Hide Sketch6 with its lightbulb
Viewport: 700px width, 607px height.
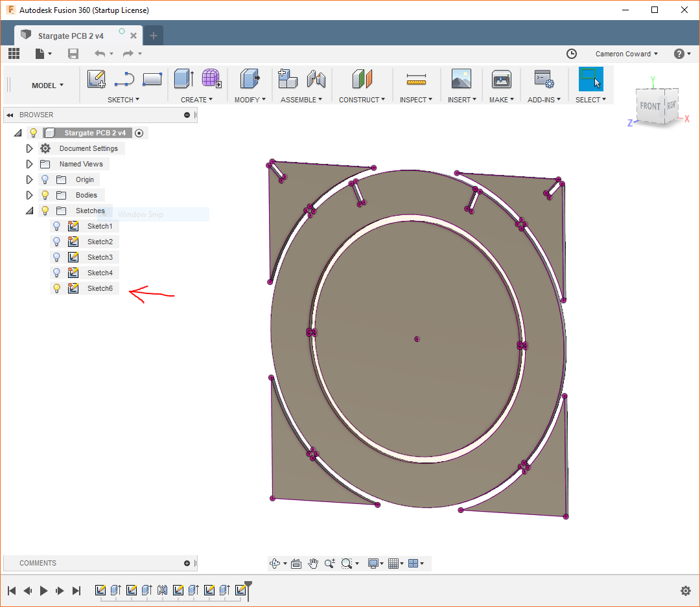point(56,288)
